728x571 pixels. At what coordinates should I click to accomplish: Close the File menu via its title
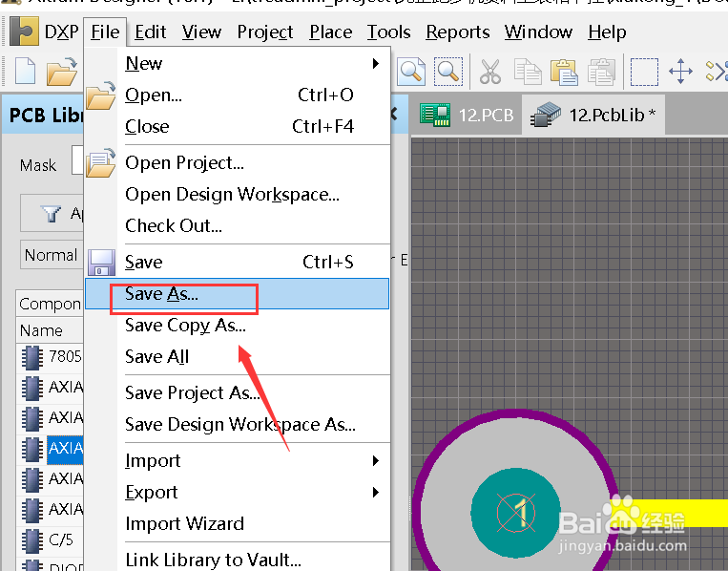click(x=105, y=32)
